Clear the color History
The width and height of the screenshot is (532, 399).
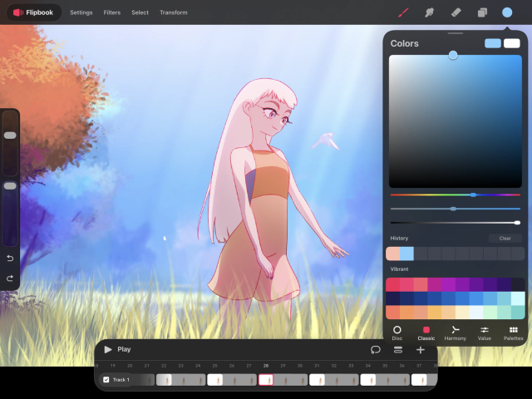point(505,239)
